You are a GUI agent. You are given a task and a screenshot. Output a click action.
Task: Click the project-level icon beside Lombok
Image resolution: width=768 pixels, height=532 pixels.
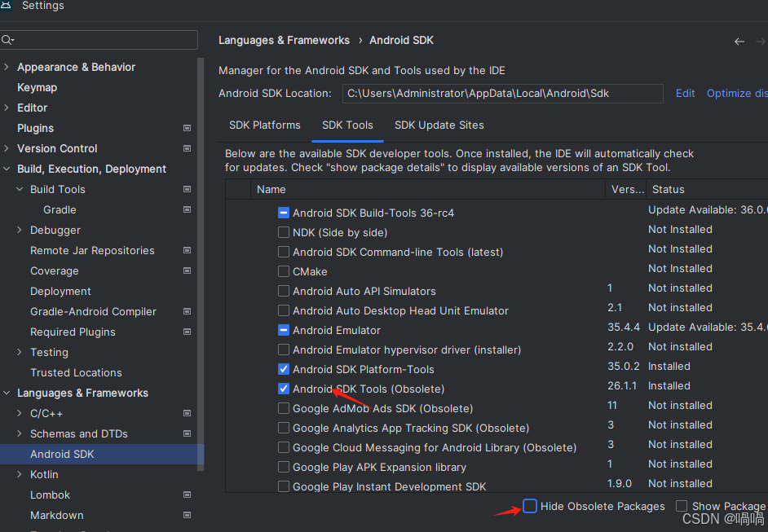(x=187, y=495)
